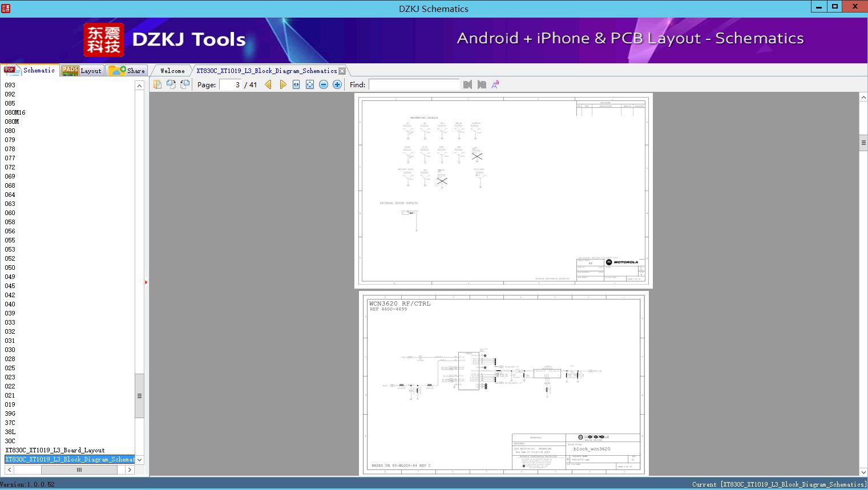This screenshot has width=868, height=490.
Task: Click the mechanical shields schematic page
Action: pyautogui.click(x=503, y=191)
